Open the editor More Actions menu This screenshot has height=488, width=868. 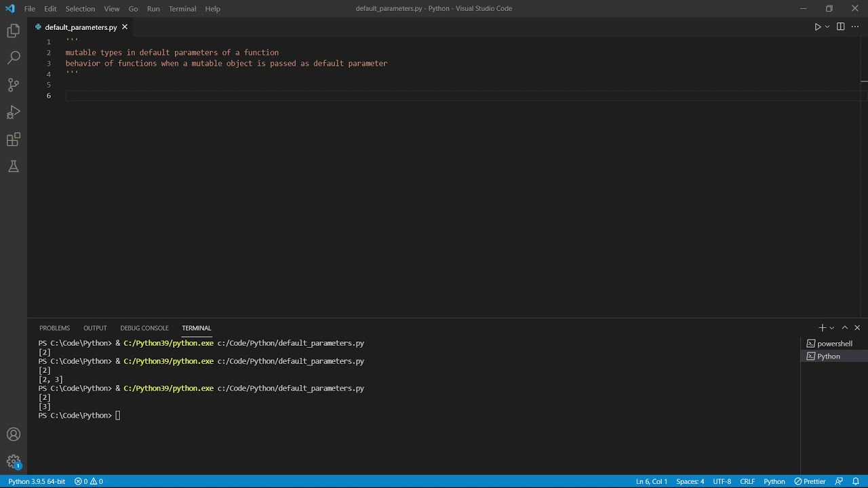coord(854,27)
